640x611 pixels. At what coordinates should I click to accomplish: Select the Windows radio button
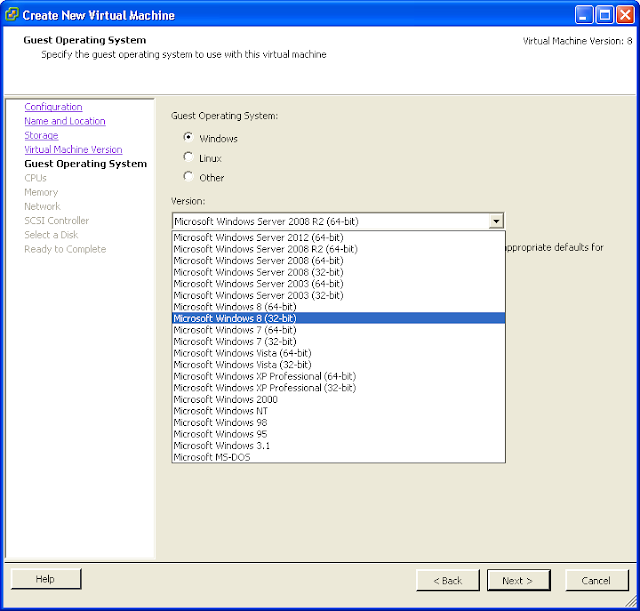pos(188,137)
